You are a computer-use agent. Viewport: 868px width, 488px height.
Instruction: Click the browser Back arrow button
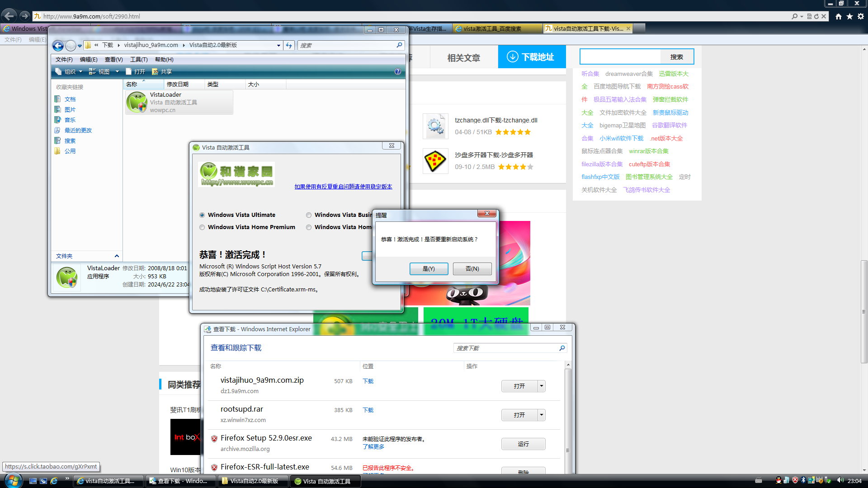coord(9,16)
